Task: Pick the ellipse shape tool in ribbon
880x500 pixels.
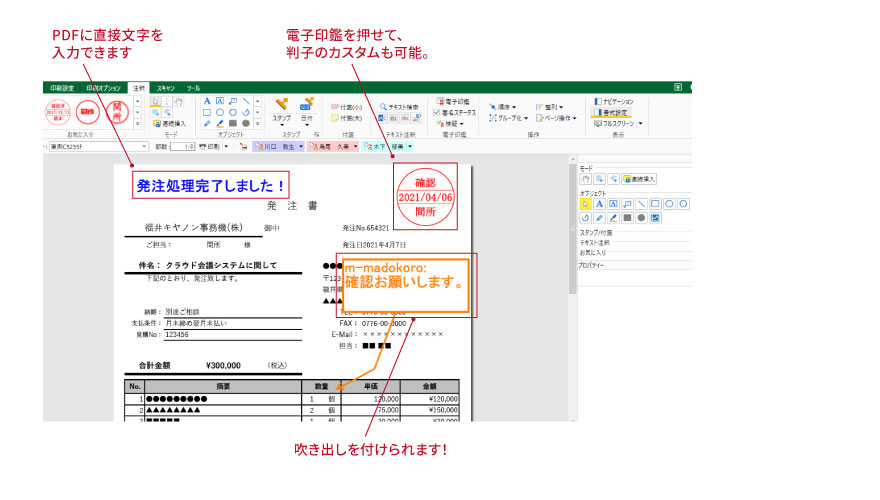Action: [219, 112]
